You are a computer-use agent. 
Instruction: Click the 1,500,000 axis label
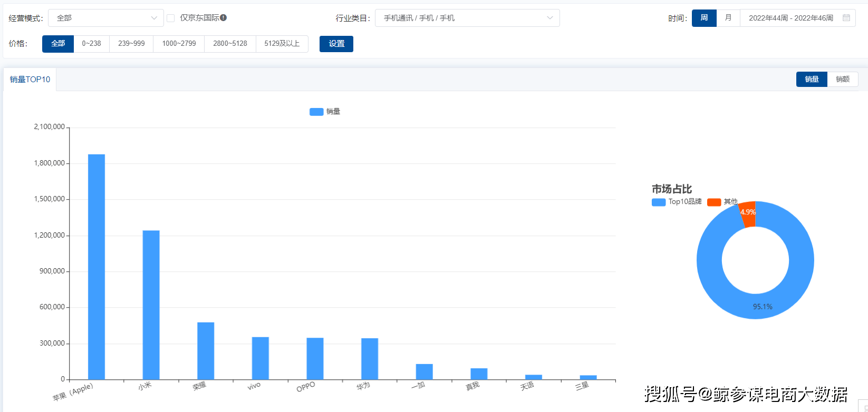(x=50, y=199)
